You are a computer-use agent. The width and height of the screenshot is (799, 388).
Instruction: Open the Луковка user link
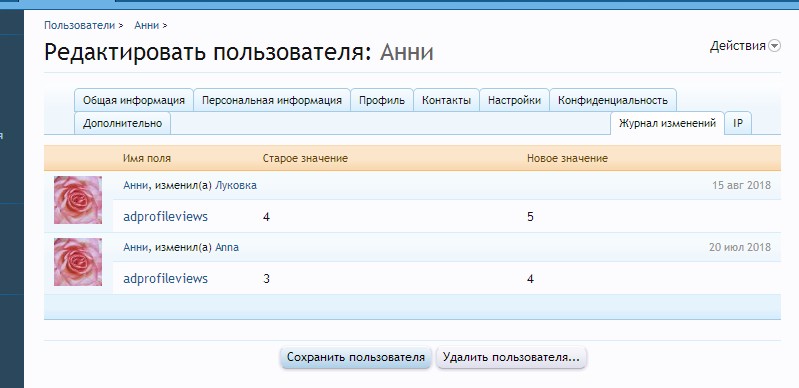[236, 185]
